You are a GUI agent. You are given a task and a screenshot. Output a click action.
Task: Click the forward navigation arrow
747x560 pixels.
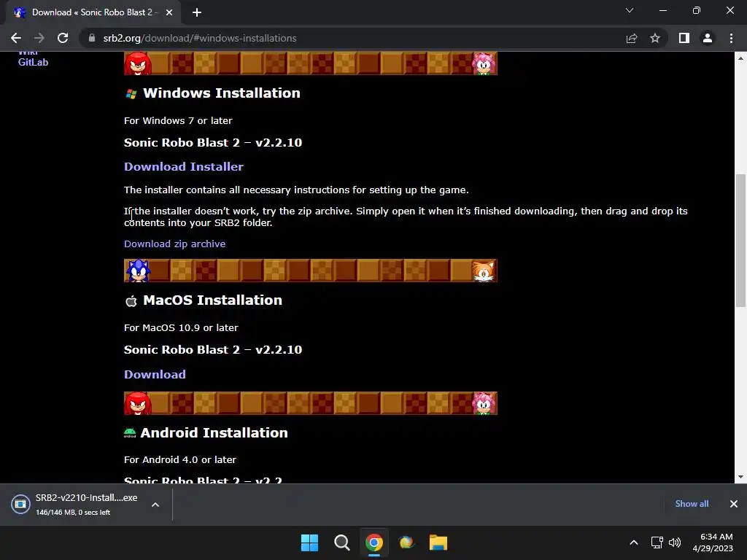pyautogui.click(x=39, y=38)
